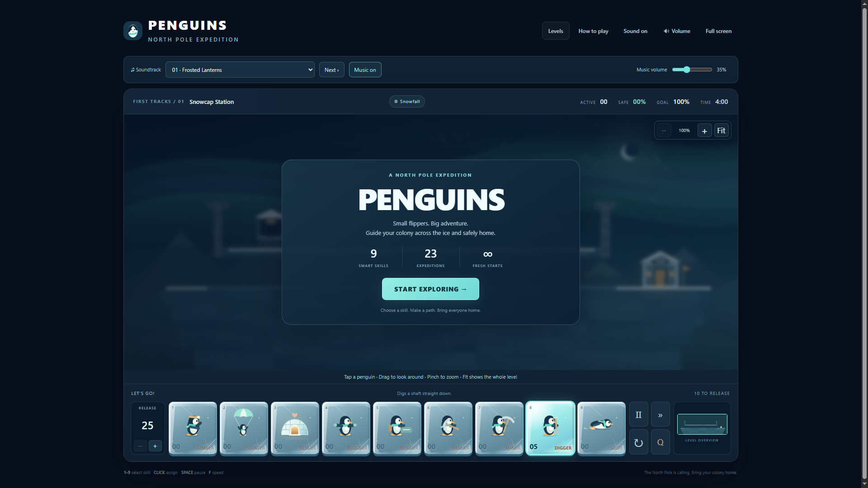Click the magnifier zoom icon
Screen dimensions: 868x488
pos(660,442)
